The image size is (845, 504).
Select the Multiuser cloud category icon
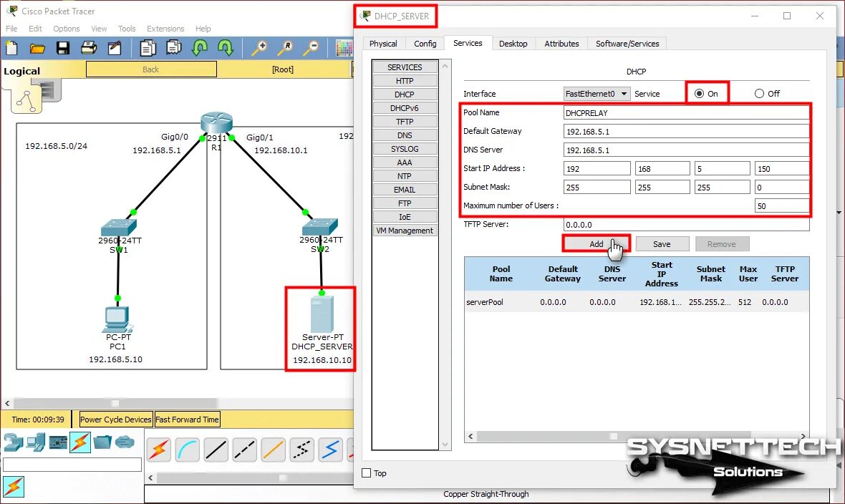(125, 442)
